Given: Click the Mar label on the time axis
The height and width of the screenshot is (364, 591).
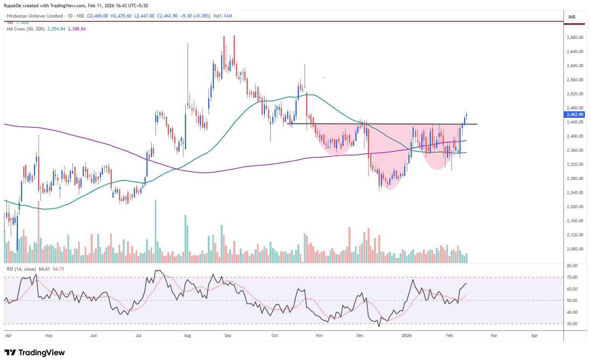Looking at the screenshot, I should pos(494,336).
